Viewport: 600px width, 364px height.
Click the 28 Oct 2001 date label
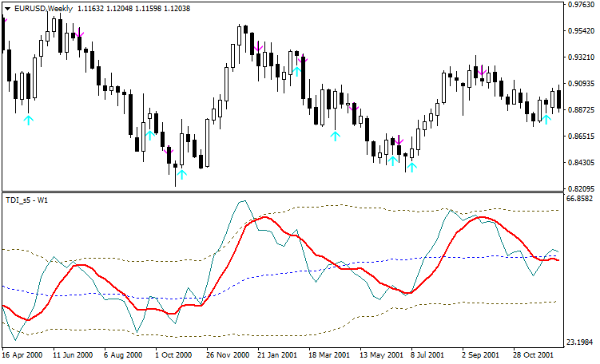click(533, 355)
